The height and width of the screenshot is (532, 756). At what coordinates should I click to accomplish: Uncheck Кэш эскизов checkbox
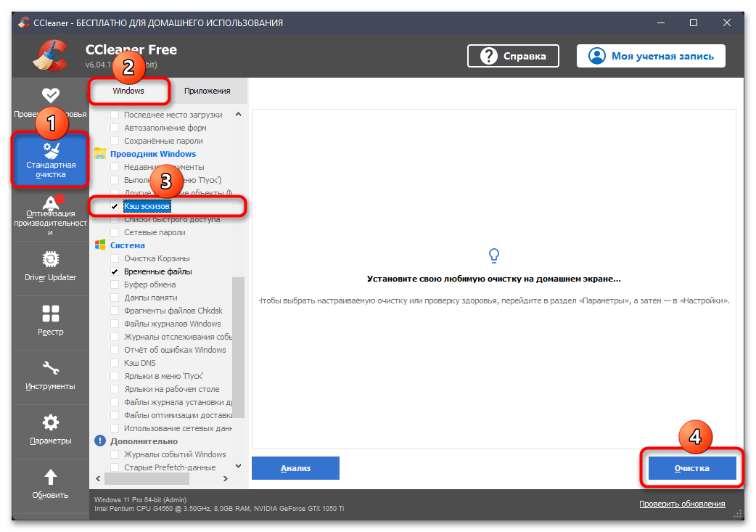point(115,206)
